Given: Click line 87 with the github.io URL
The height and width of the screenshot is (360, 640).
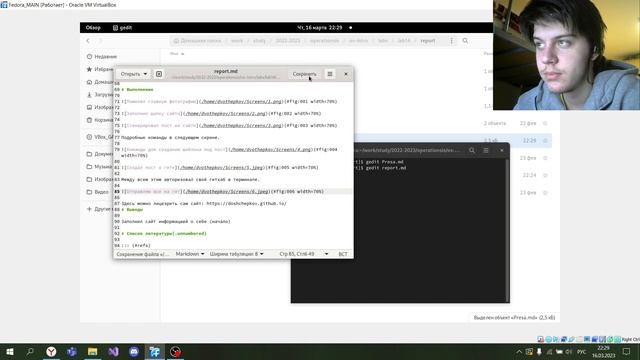Looking at the screenshot, I should pos(204,203).
